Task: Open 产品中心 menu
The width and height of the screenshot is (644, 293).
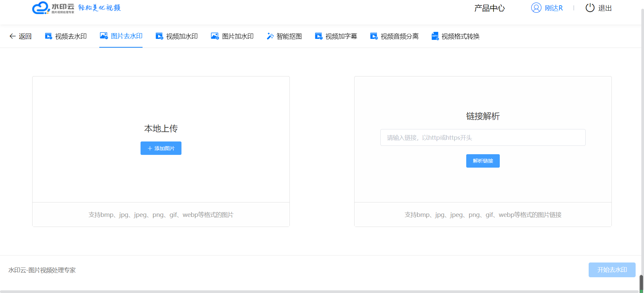Action: point(489,8)
